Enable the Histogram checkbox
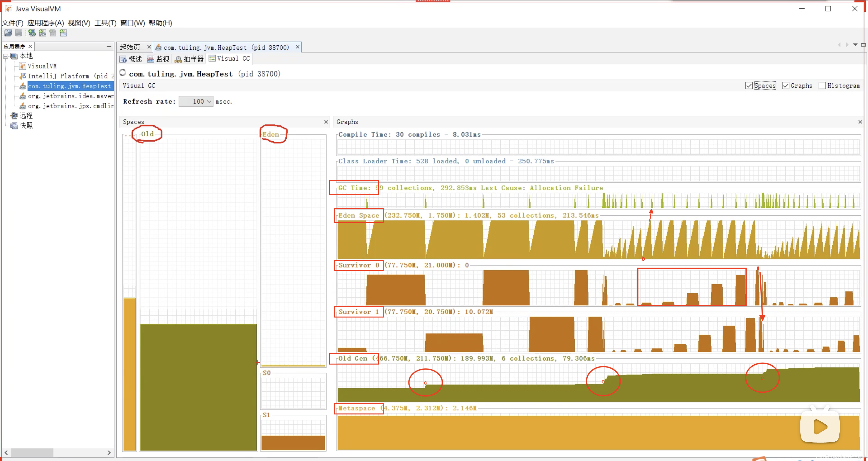Viewport: 868px width, 461px height. [x=822, y=86]
